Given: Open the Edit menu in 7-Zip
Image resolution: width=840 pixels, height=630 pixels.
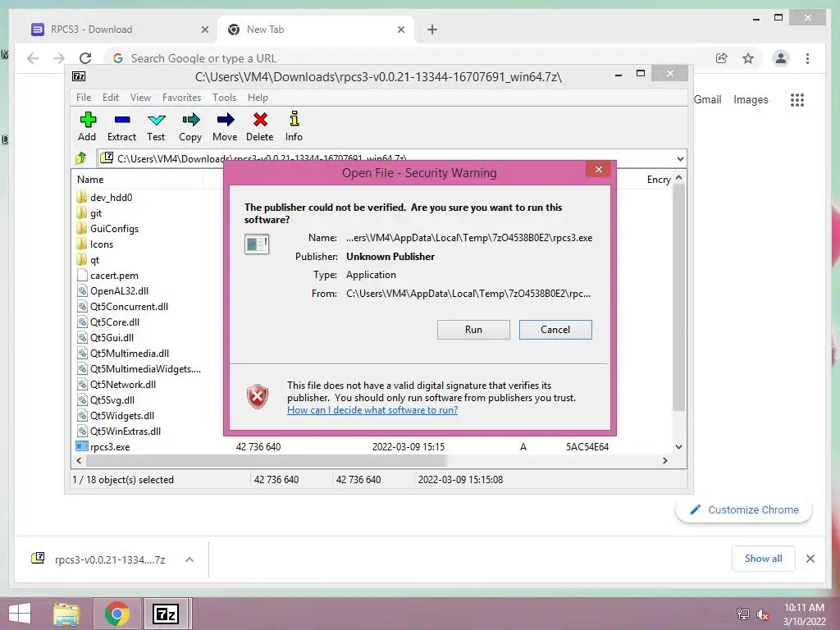Looking at the screenshot, I should [x=111, y=98].
